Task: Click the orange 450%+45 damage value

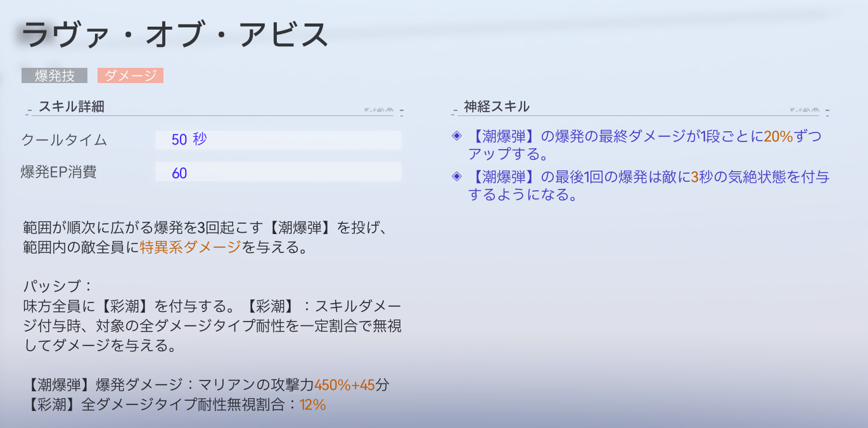Action: [345, 385]
